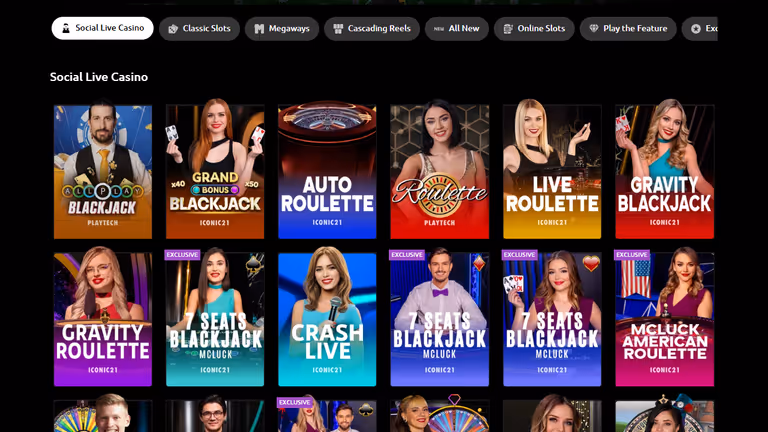
Task: Open McLuck American Roulette exclusive game
Action: click(665, 317)
